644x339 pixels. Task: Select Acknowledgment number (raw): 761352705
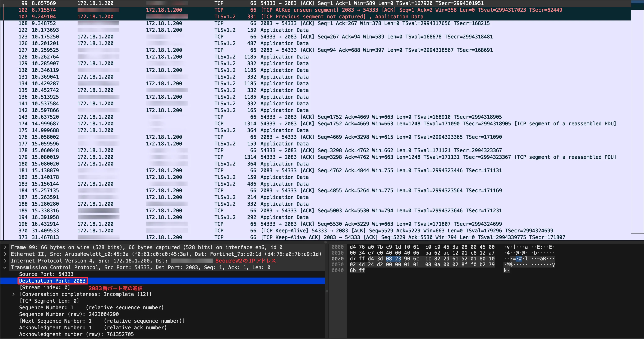[162, 334]
